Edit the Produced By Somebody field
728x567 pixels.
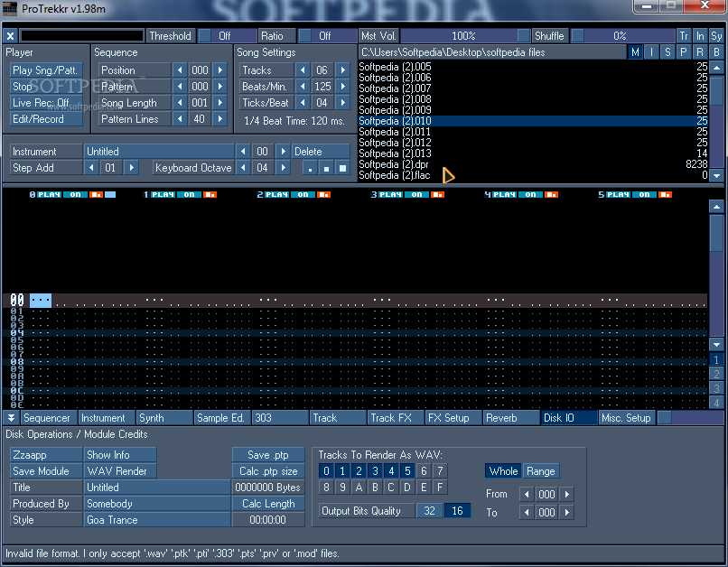(157, 504)
